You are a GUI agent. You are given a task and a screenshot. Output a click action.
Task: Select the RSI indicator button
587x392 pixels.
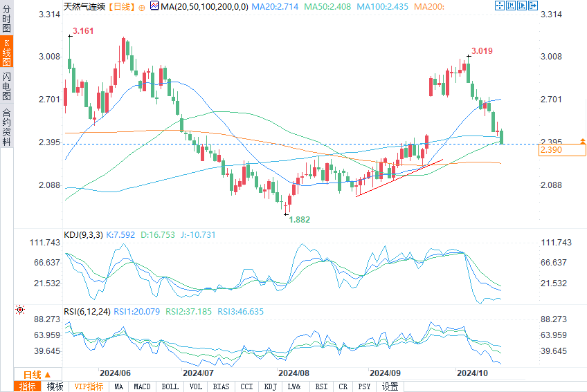point(321,386)
